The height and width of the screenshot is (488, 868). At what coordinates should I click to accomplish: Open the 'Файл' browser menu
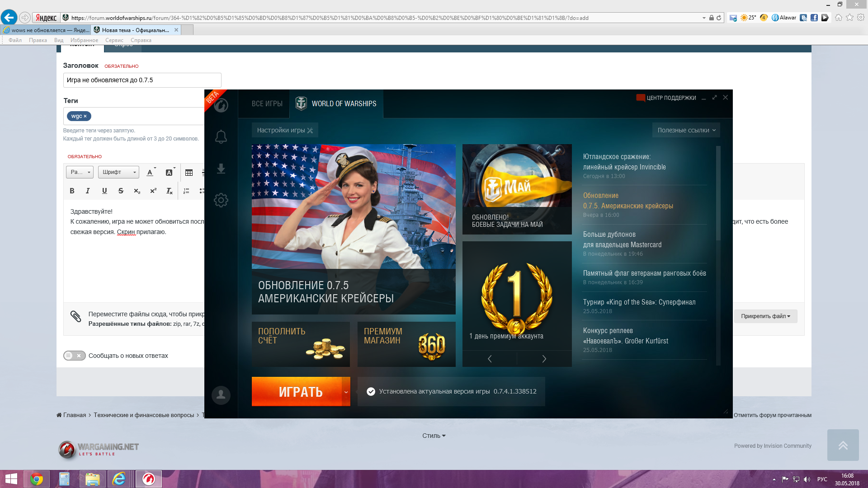point(15,40)
